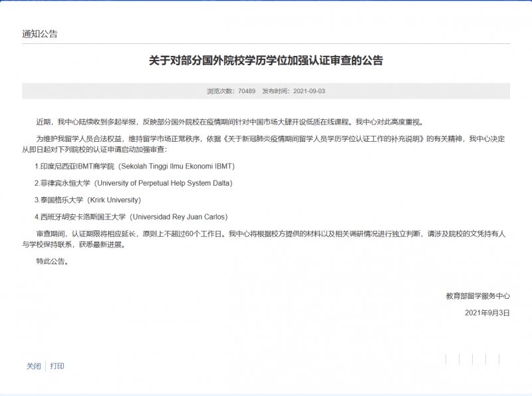Select list item 3.泰国格乐大学 (Krirk University)
Viewport: 532px width, 396px height.
(x=88, y=200)
